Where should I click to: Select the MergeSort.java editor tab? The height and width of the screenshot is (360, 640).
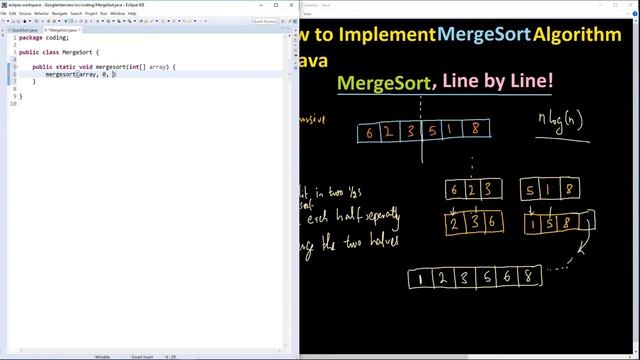pos(62,30)
